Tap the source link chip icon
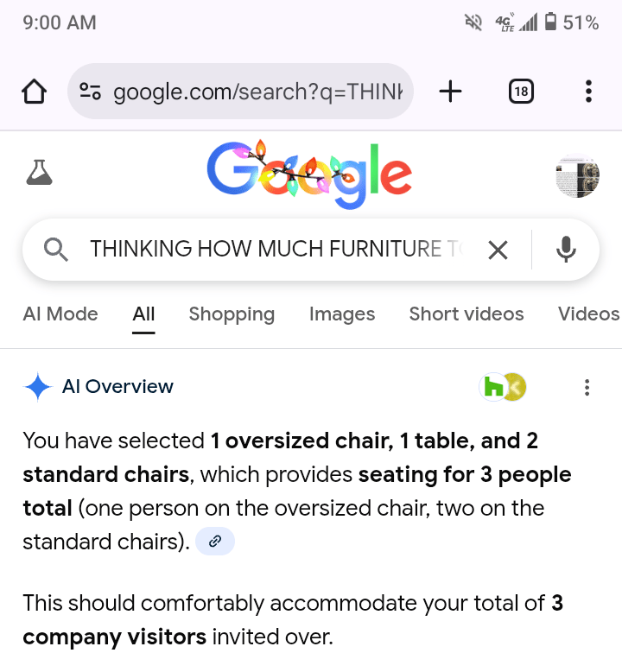 215,542
